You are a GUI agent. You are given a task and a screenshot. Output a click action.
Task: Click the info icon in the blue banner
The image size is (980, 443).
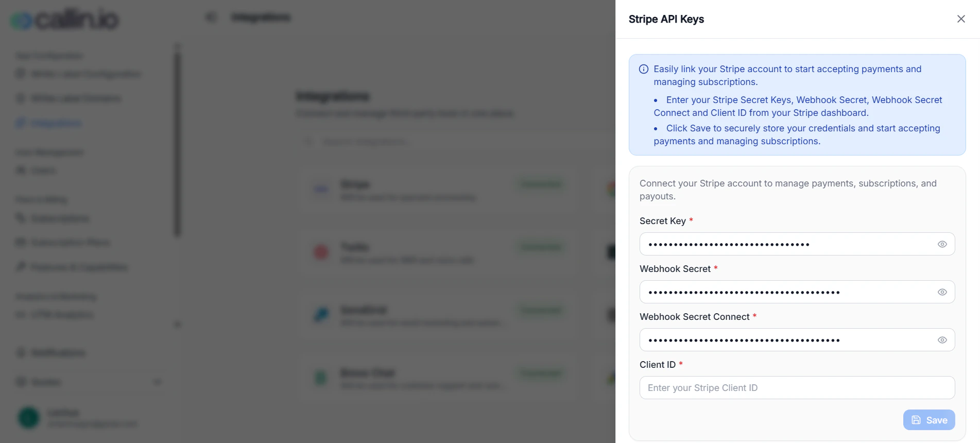[x=643, y=69]
